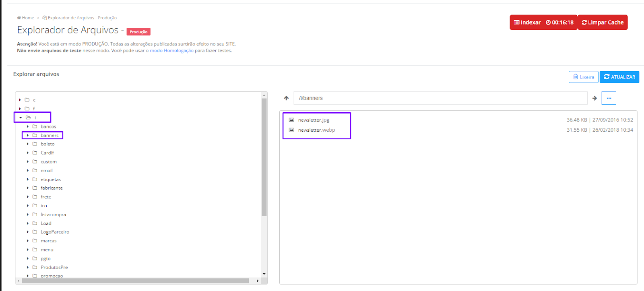Expand the c folder
The height and width of the screenshot is (291, 644).
(20, 100)
